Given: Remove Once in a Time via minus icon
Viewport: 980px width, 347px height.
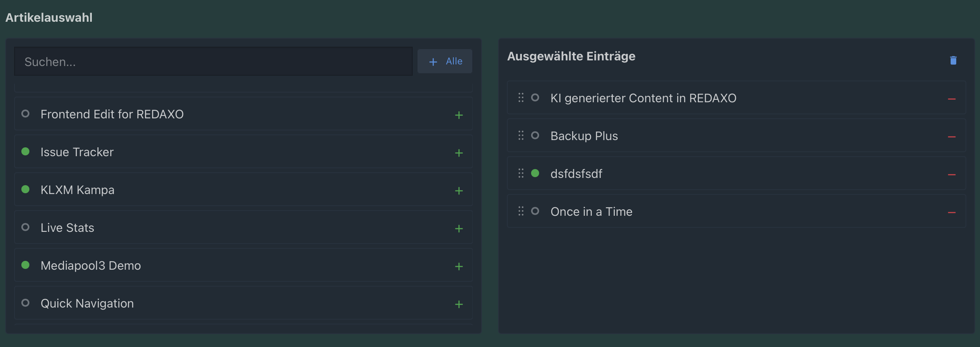Looking at the screenshot, I should (951, 213).
